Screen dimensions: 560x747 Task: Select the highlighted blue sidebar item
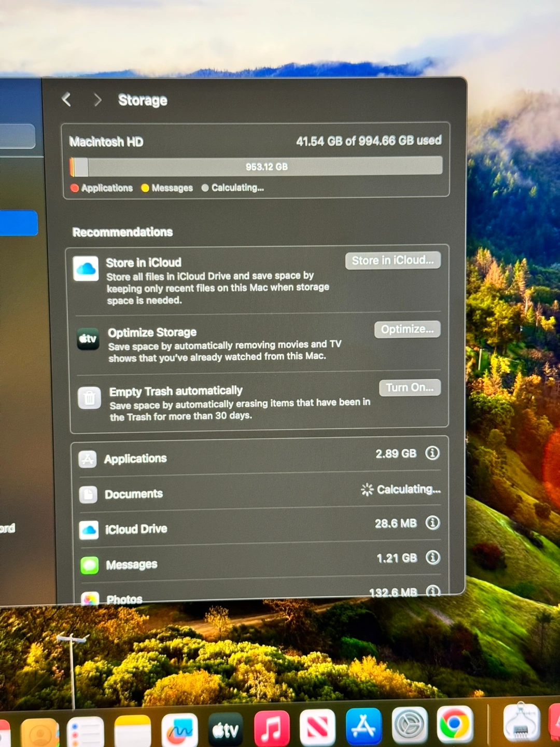19,223
